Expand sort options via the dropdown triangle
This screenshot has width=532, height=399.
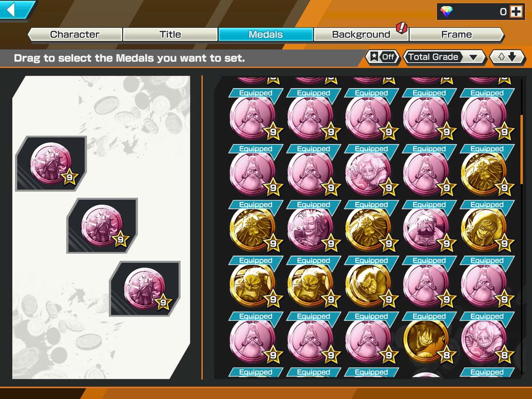click(x=474, y=57)
